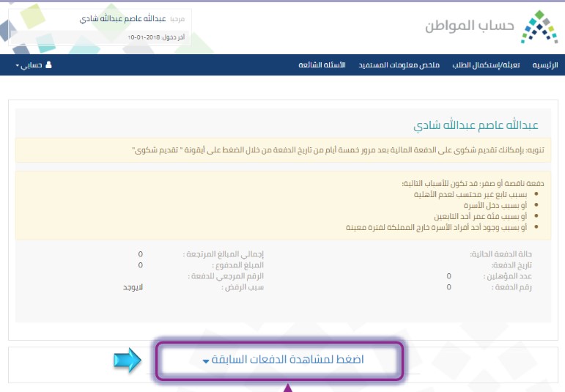Click the caret next to الدفعات السابقة

(x=206, y=361)
